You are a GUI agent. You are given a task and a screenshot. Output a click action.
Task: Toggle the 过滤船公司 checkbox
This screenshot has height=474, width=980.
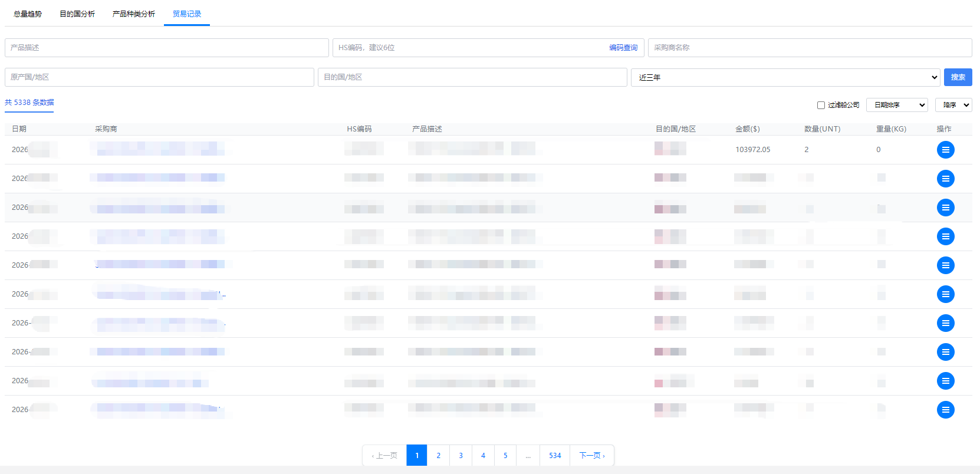pos(821,105)
